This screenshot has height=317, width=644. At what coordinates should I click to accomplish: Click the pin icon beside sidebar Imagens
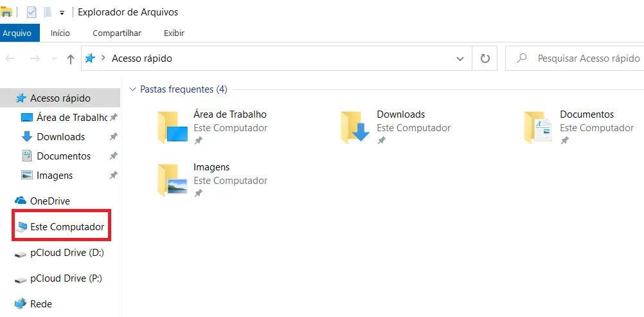click(x=113, y=175)
